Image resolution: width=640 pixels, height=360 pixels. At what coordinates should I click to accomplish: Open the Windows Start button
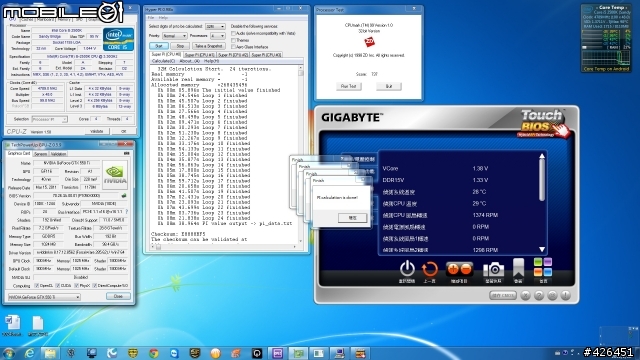coord(9,353)
